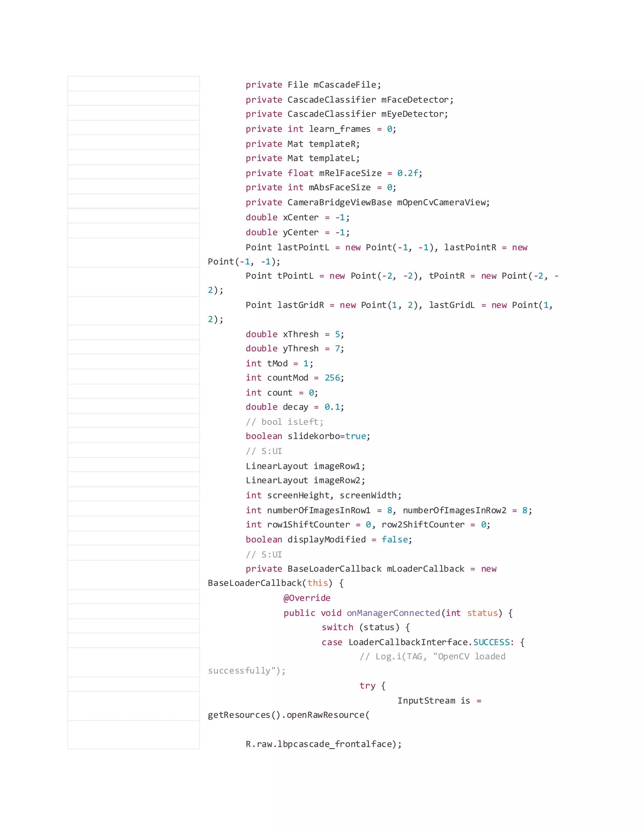Click the 'onManagerConnected' method name
This screenshot has width=644, height=833.
pyautogui.click(x=393, y=613)
